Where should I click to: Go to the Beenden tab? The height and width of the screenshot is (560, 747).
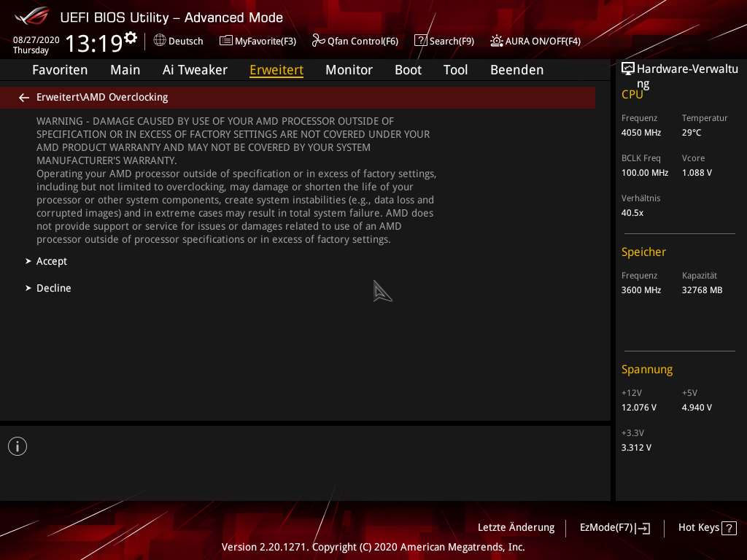(517, 70)
